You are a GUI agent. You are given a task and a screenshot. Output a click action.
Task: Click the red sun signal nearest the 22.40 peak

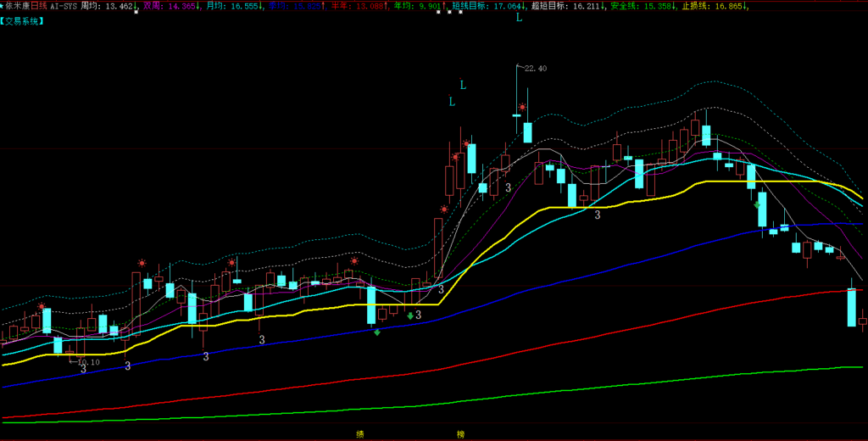tap(523, 108)
